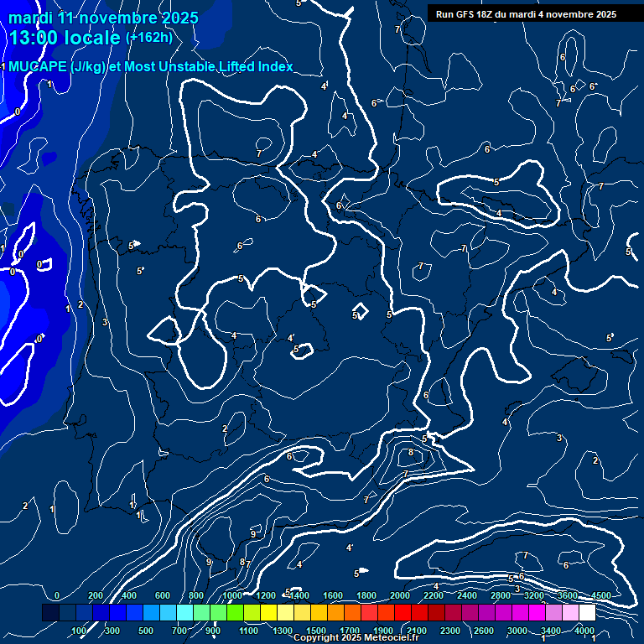Click the contour label 8 in the closed contours
The height and width of the screenshot is (644, 644).
coord(410,453)
